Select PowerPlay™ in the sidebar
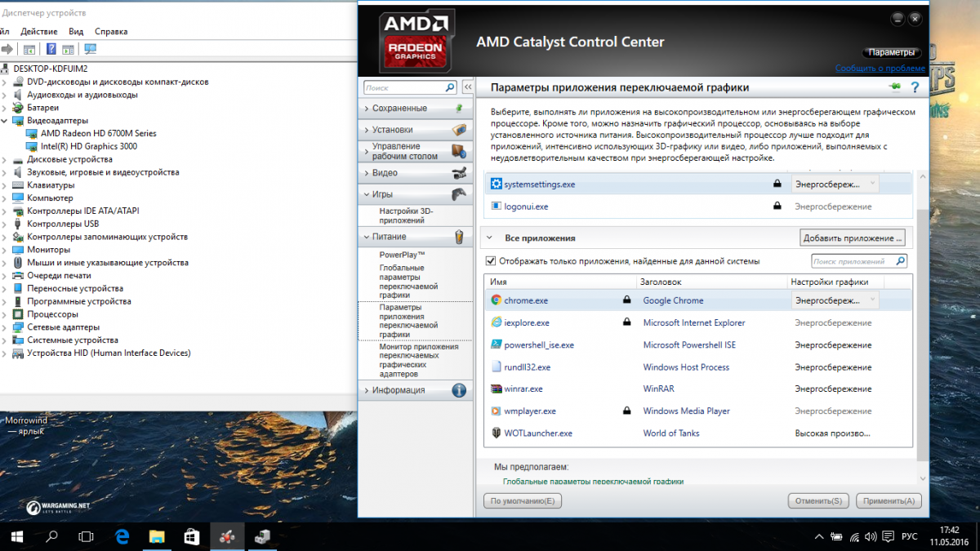Viewport: 980px width, 551px height. (x=403, y=255)
